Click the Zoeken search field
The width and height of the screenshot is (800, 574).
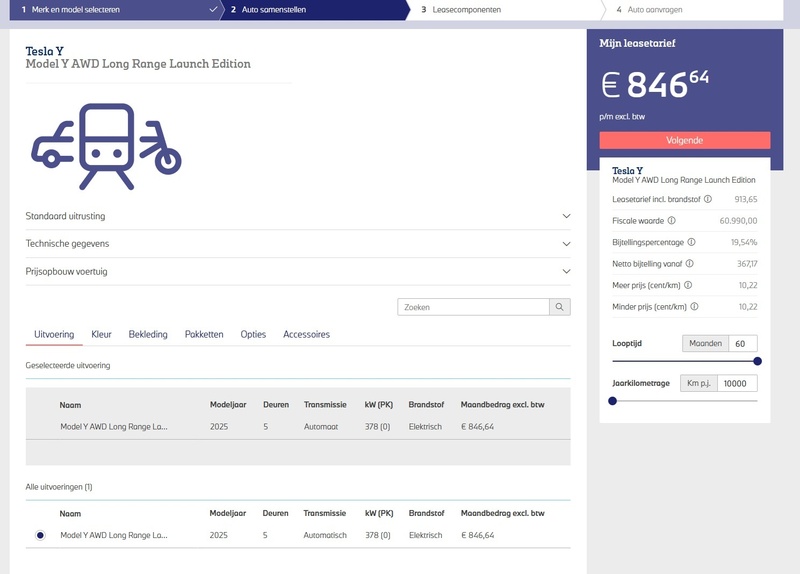tap(473, 307)
